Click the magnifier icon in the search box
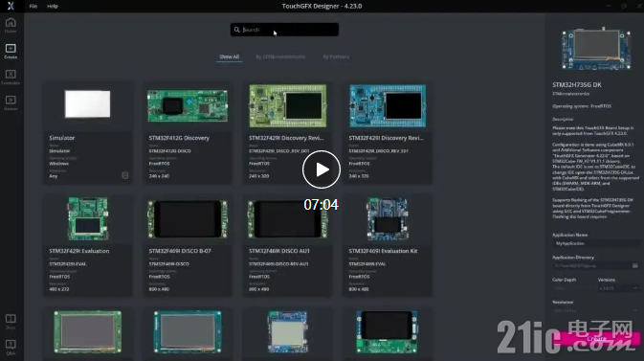The image size is (644, 361). 237,30
